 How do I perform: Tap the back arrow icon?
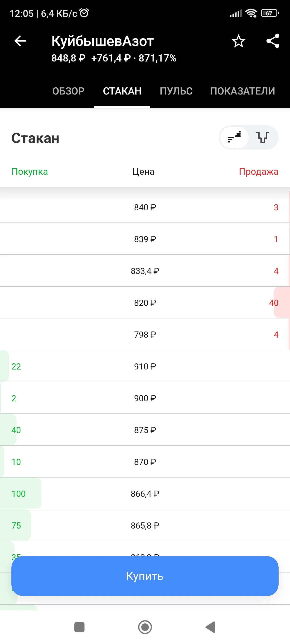[20, 41]
